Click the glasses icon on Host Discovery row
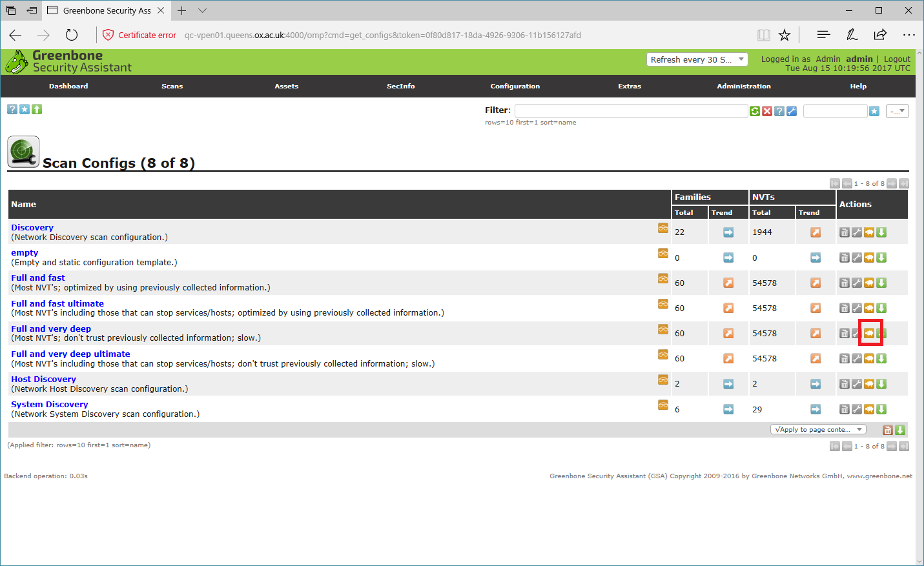 click(x=663, y=379)
